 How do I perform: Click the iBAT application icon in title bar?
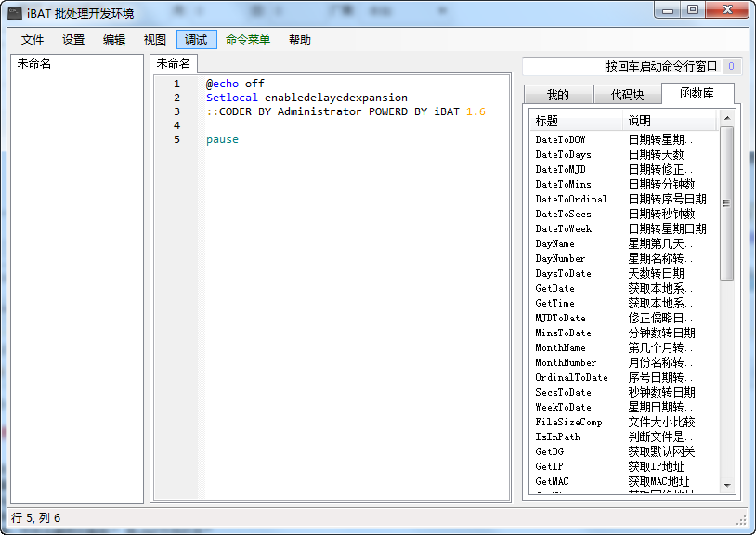tap(15, 13)
